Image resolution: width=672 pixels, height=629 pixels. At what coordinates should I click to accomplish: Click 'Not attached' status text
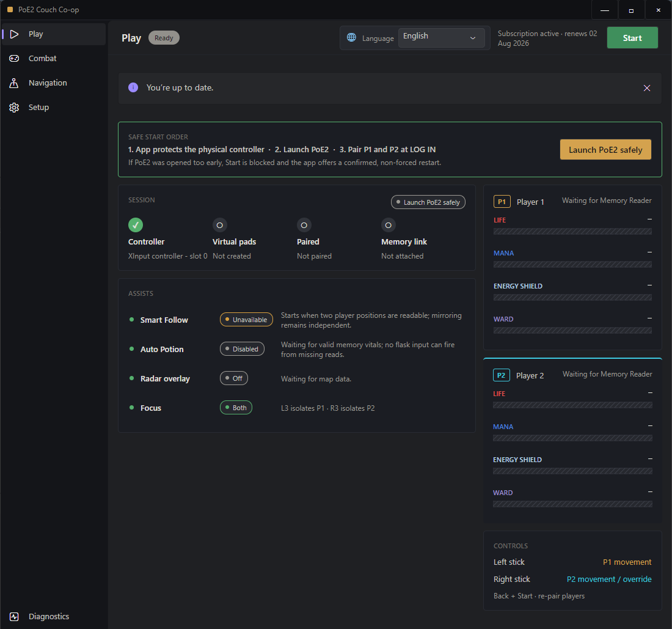[x=403, y=256]
